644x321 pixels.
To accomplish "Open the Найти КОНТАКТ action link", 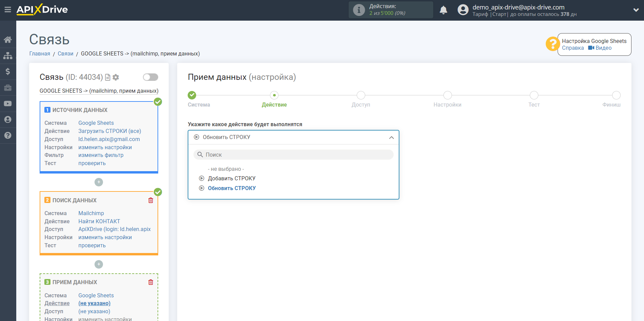I will [x=99, y=221].
